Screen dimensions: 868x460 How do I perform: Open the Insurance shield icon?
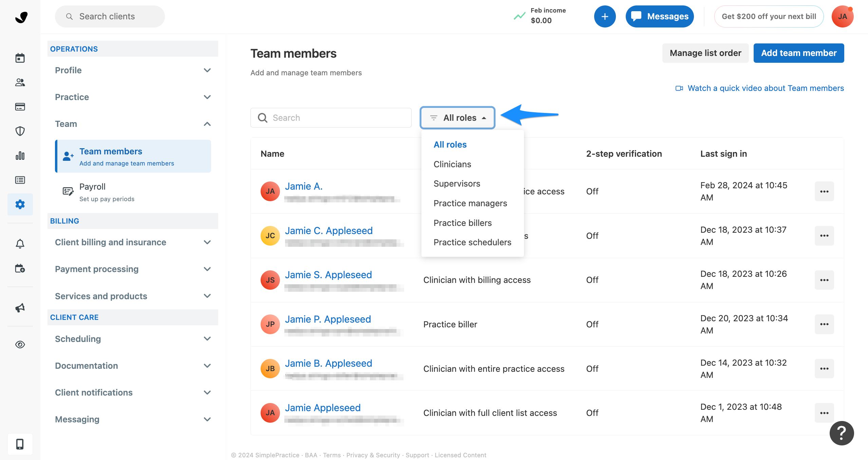[x=20, y=131]
